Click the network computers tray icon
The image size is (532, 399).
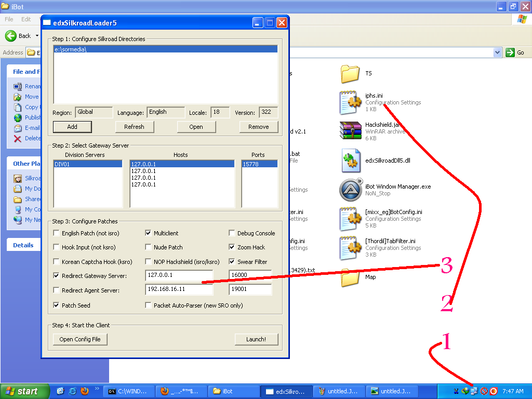tap(474, 391)
